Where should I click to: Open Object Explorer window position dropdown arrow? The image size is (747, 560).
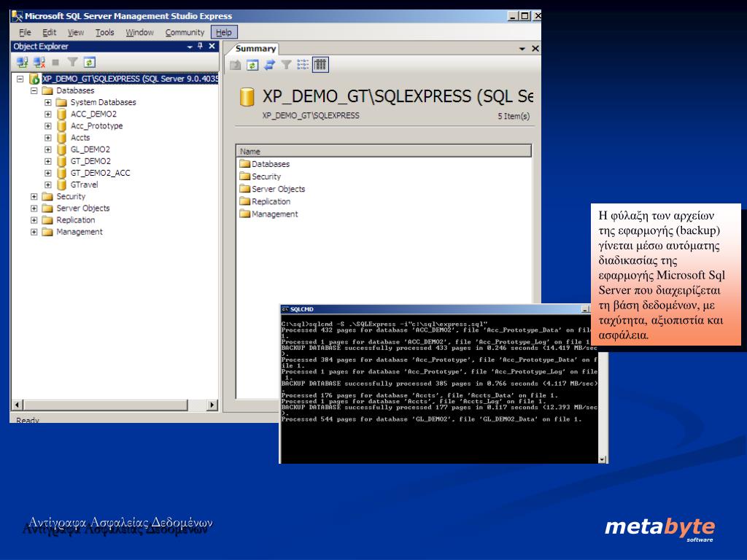point(190,47)
